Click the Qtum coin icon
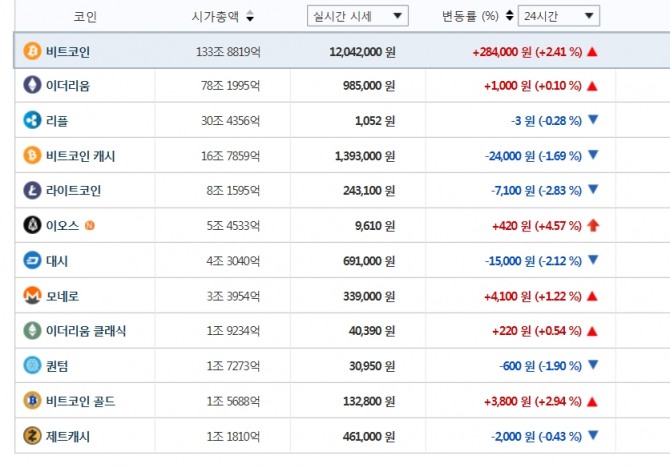Viewport: 670px width, 468px height. pyautogui.click(x=32, y=366)
